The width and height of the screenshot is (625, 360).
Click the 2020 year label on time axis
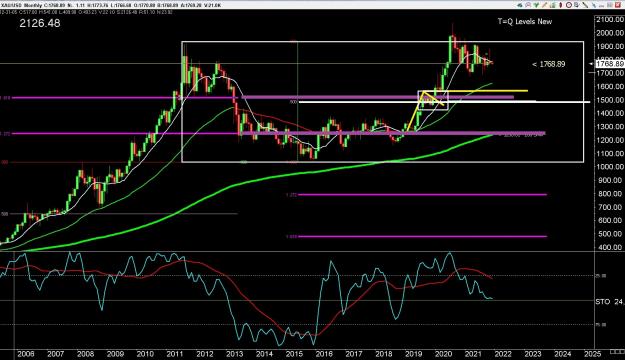pos(443,354)
